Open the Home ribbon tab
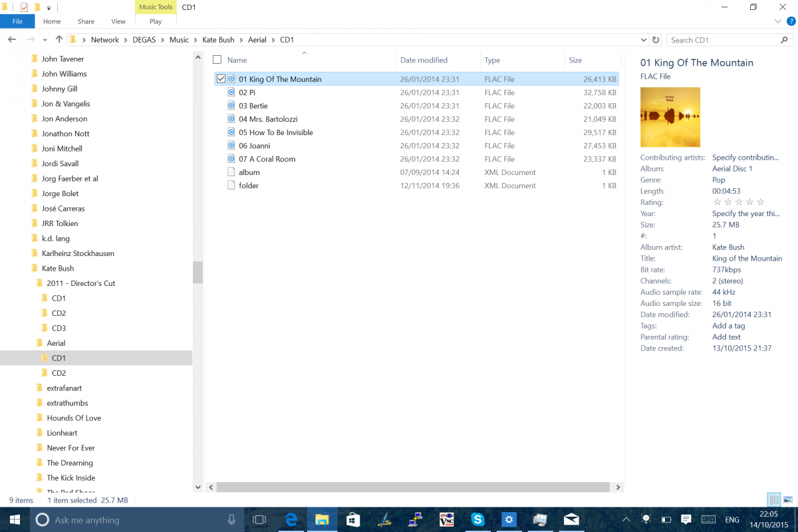 pyautogui.click(x=52, y=21)
